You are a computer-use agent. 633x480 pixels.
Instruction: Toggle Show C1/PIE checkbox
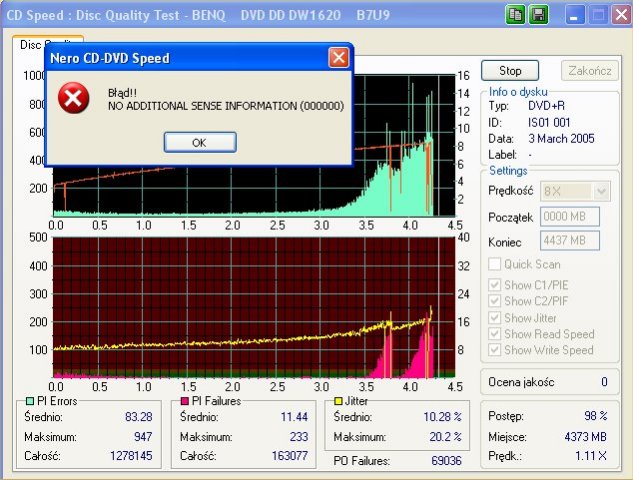495,285
